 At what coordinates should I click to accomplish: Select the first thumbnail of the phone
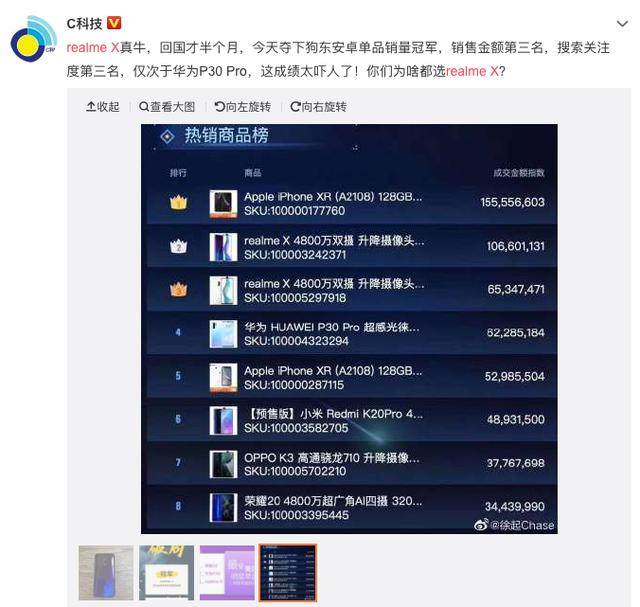106,573
